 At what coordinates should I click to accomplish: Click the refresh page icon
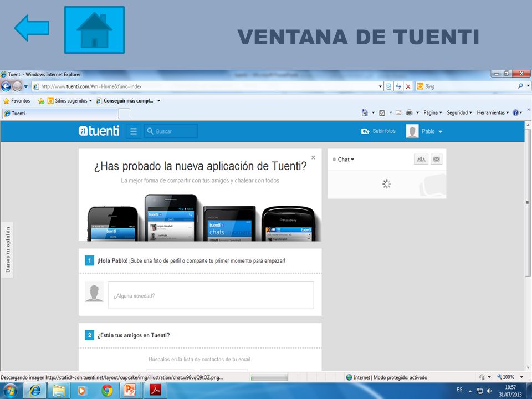tap(398, 86)
